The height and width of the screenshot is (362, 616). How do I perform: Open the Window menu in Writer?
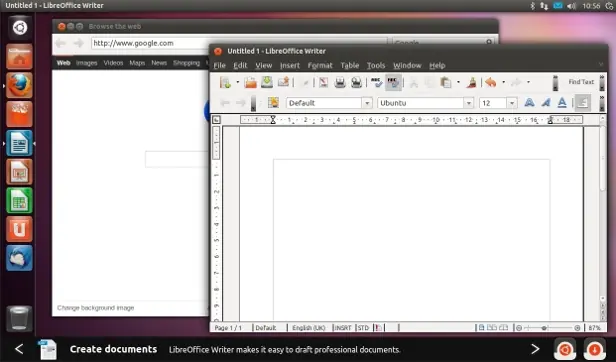click(407, 65)
